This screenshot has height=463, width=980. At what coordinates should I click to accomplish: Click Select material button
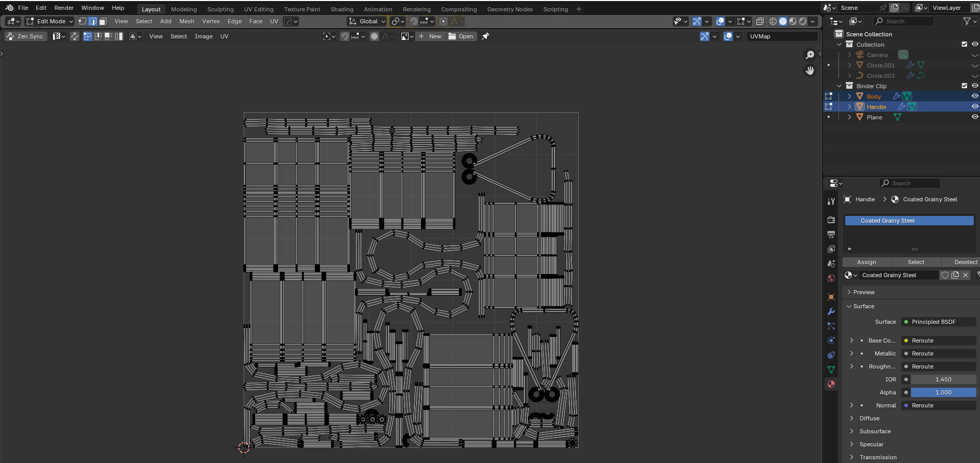tap(916, 262)
